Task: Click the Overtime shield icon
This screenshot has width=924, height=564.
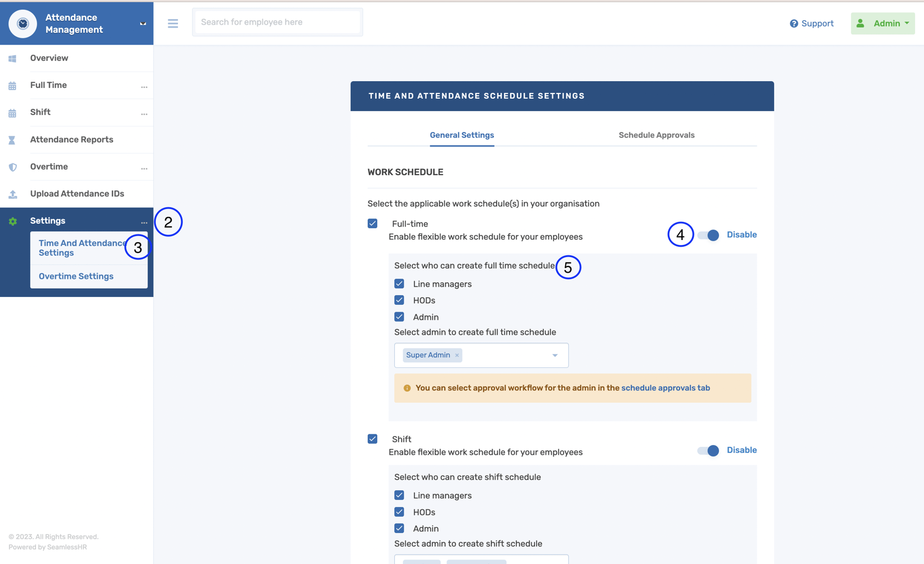Action: (x=12, y=166)
